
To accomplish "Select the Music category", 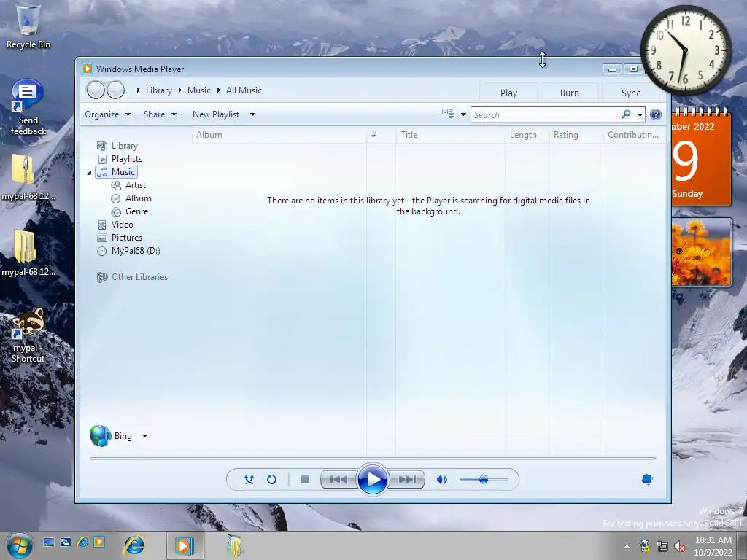I will tap(117, 172).
